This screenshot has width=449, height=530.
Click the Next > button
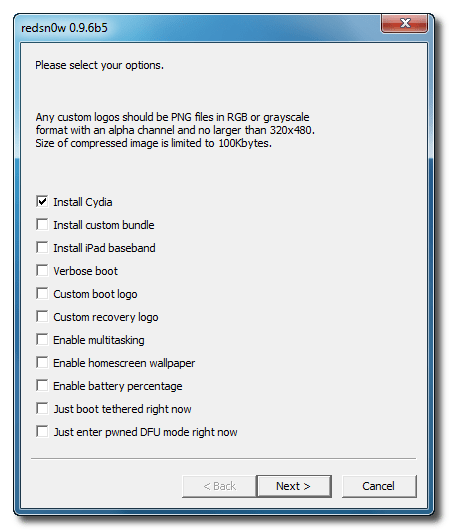(x=293, y=486)
